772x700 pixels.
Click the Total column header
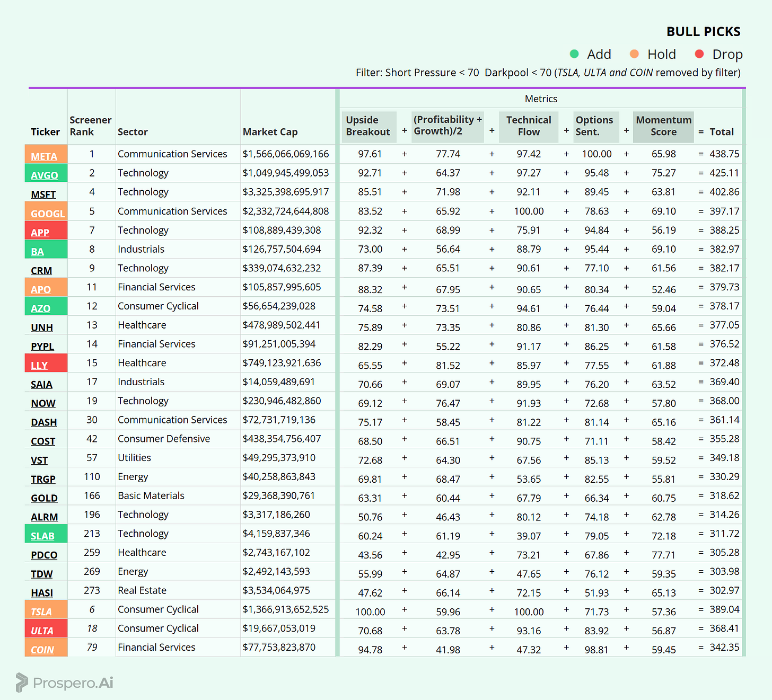pyautogui.click(x=722, y=132)
